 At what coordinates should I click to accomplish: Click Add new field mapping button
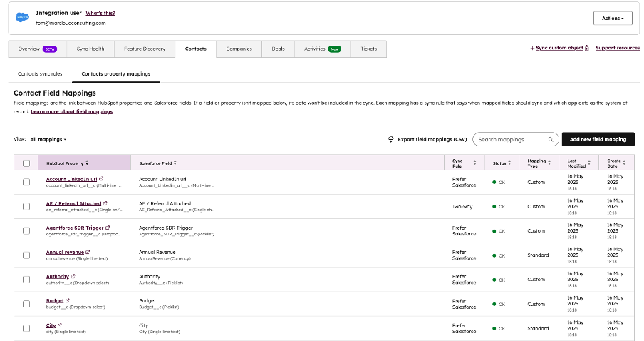(x=598, y=140)
